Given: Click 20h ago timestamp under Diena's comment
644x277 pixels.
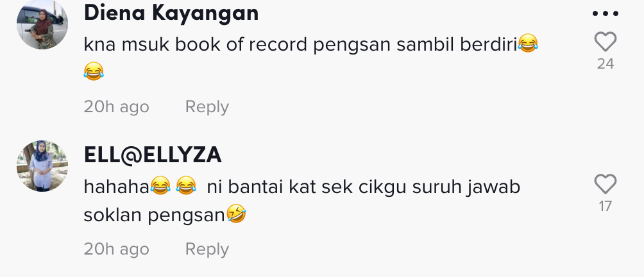Looking at the screenshot, I should pyautogui.click(x=116, y=106).
